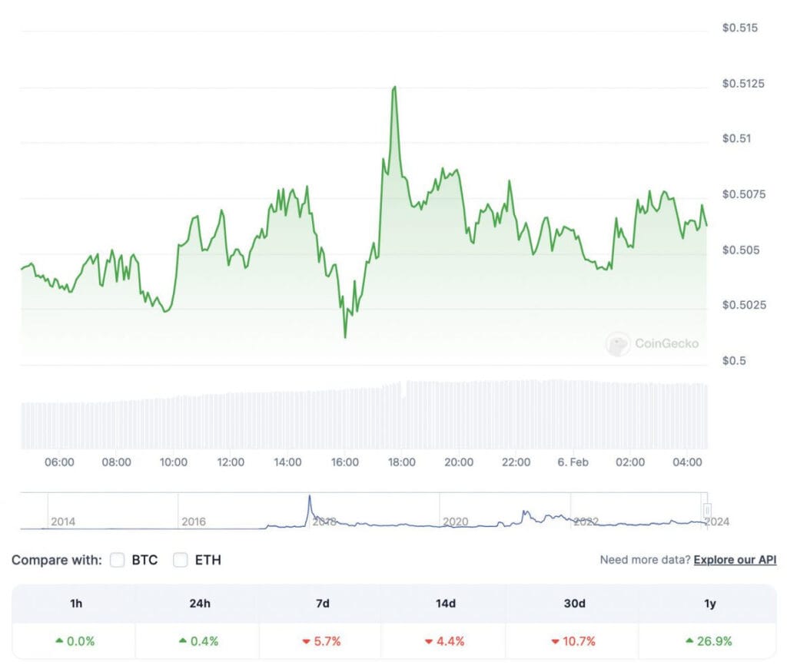The width and height of the screenshot is (787, 672).
Task: Select the 1y column header
Action: point(709,604)
